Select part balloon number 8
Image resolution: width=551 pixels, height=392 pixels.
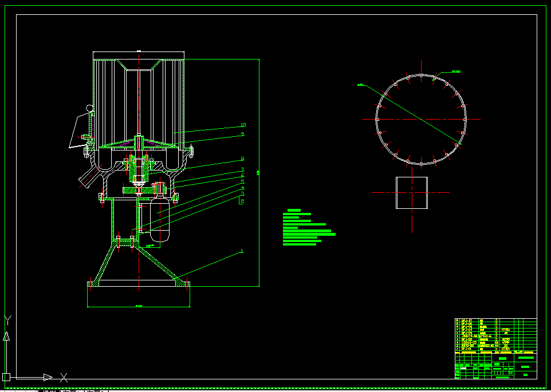242,159
